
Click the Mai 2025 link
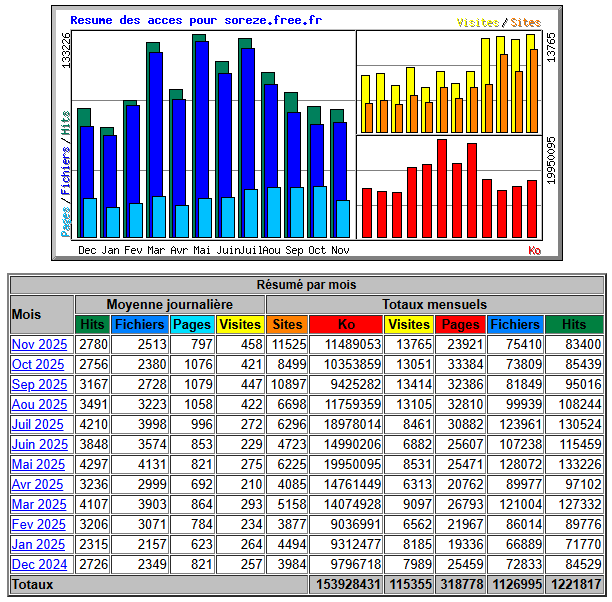tap(38, 465)
